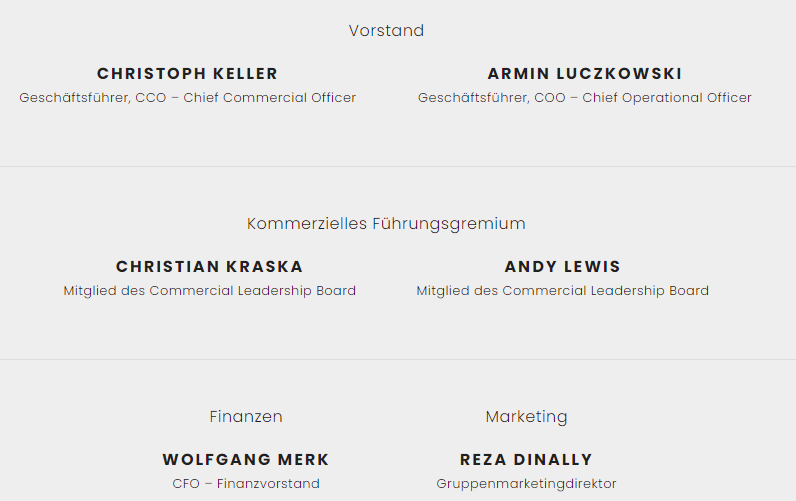The image size is (796, 501).
Task: Select the Andy Lewis name
Action: point(562,267)
